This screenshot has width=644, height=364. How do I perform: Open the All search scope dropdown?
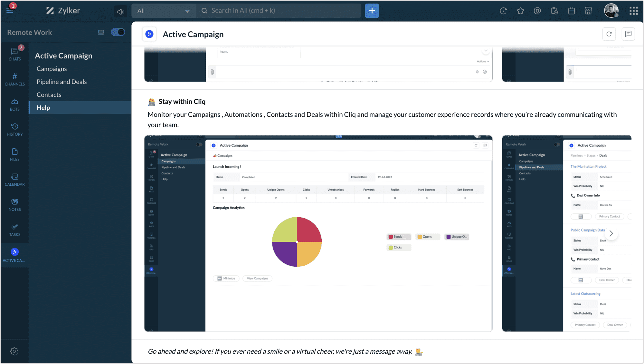pos(164,11)
